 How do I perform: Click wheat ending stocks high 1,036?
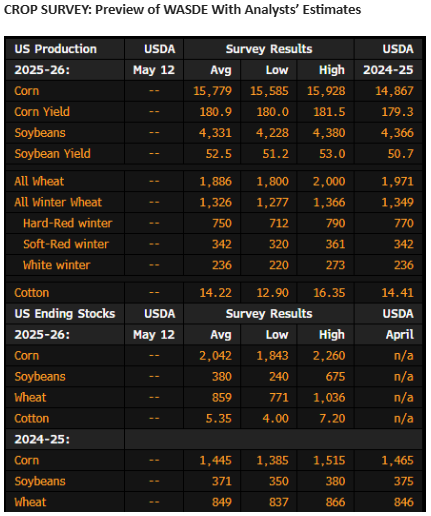(x=329, y=397)
